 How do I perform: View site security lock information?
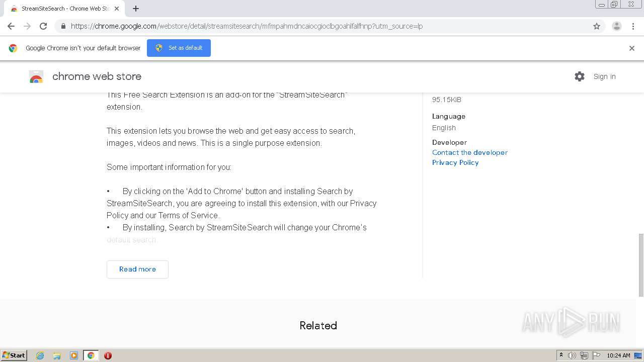(63, 26)
